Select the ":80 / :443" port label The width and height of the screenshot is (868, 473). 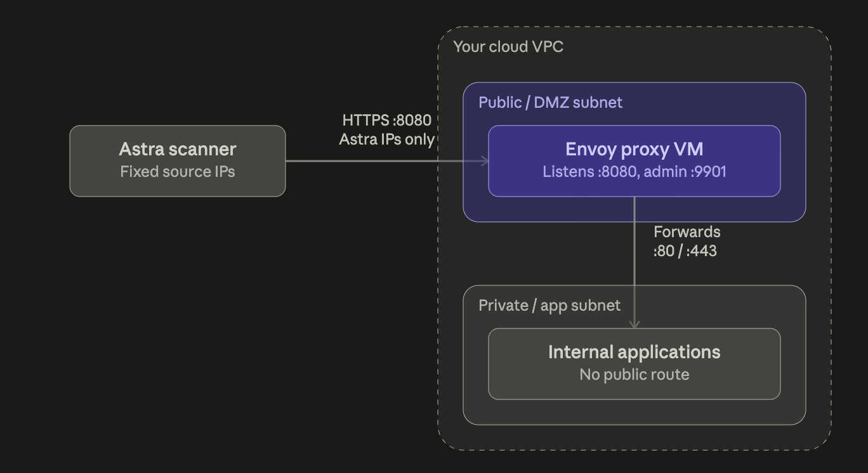pos(685,251)
